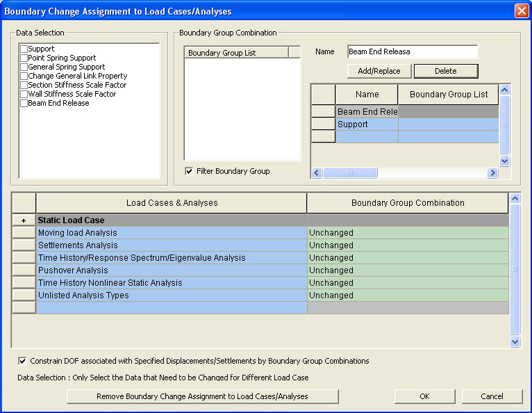The width and height of the screenshot is (532, 413).
Task: Click the Add/Replace button
Action: (x=379, y=71)
